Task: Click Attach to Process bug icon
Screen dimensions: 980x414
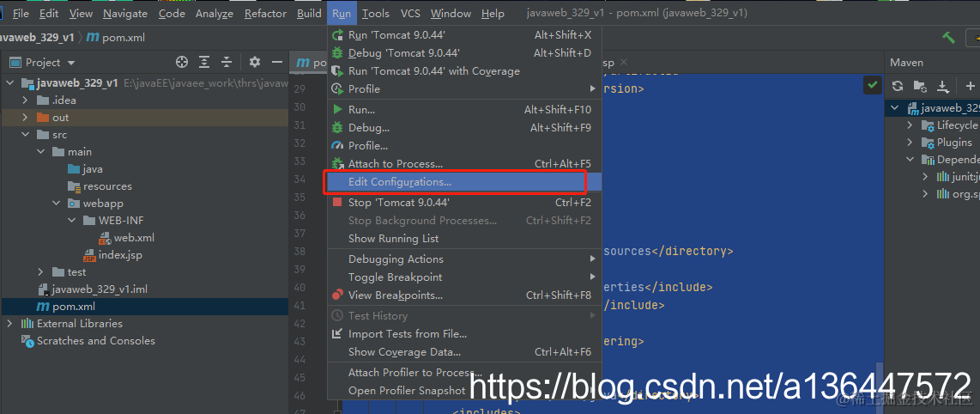Action: [x=337, y=163]
